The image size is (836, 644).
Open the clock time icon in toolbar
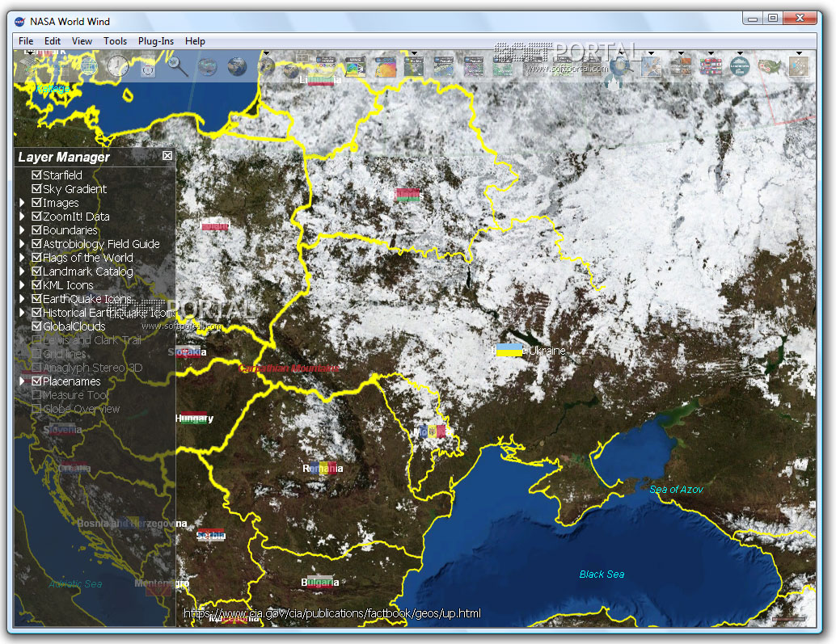click(x=118, y=66)
